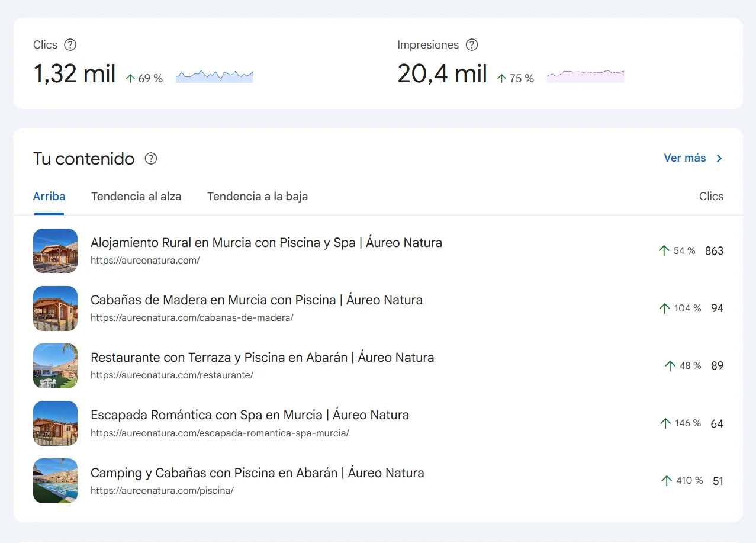Click the 89 clicks value
Screen dimensions: 756x543
tap(717, 366)
